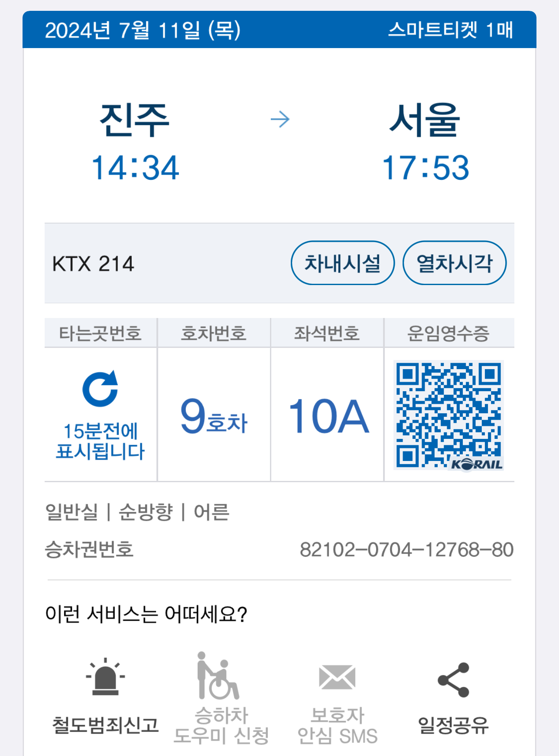Tap the refresh icon for platform number

(x=101, y=389)
